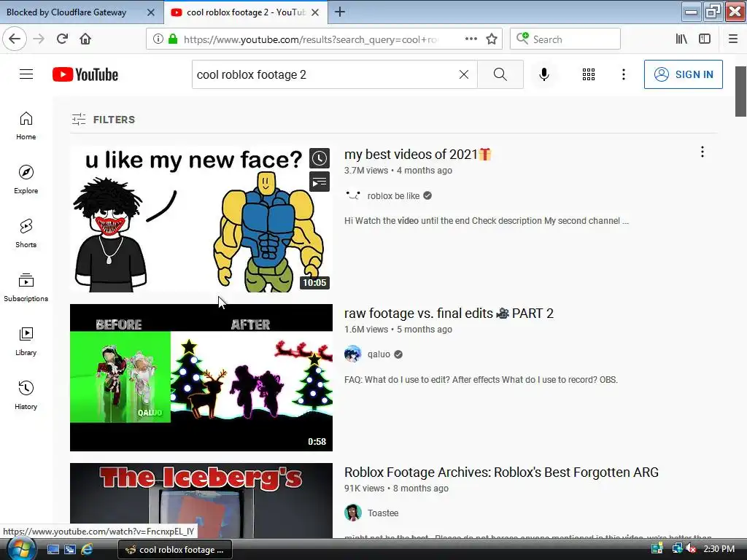Click 'roblox be like' channel avatar
The image size is (747, 560).
pyautogui.click(x=353, y=195)
